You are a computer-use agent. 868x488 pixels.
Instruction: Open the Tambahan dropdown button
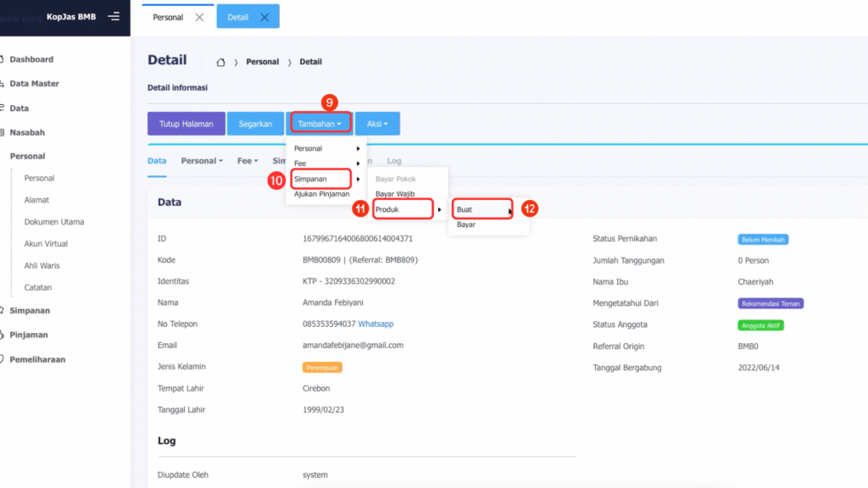tap(320, 124)
